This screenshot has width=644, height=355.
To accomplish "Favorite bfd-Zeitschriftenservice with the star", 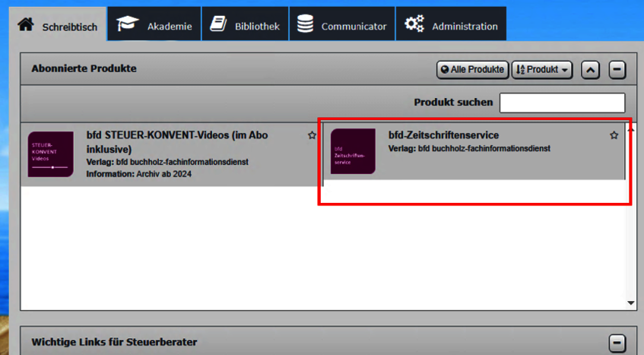I will coord(614,135).
